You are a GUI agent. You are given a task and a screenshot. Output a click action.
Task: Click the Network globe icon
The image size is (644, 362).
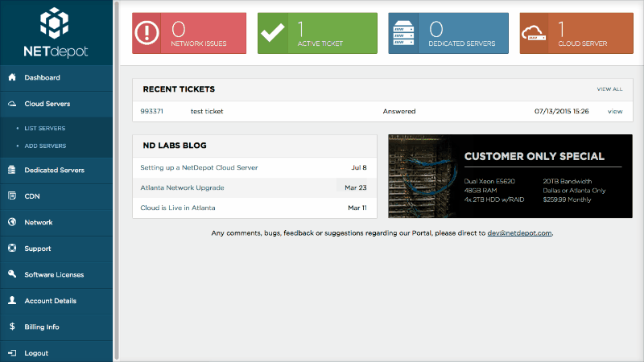(x=12, y=223)
